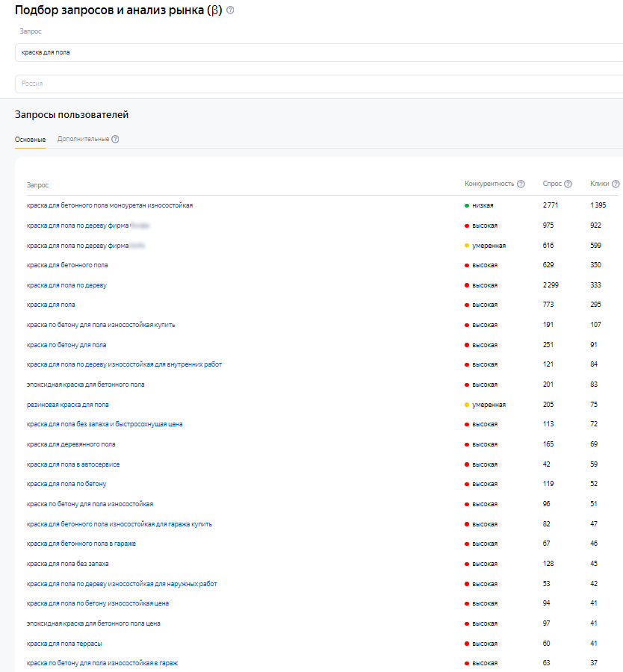The height and width of the screenshot is (672, 623).
Task: Click низкая competition value in first row
Action: click(483, 206)
